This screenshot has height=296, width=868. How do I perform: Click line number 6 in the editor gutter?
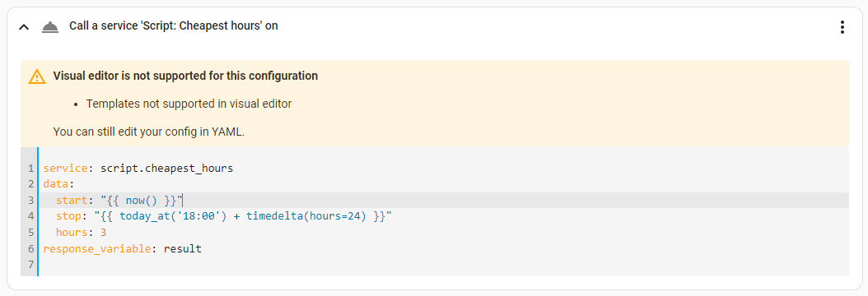point(30,248)
